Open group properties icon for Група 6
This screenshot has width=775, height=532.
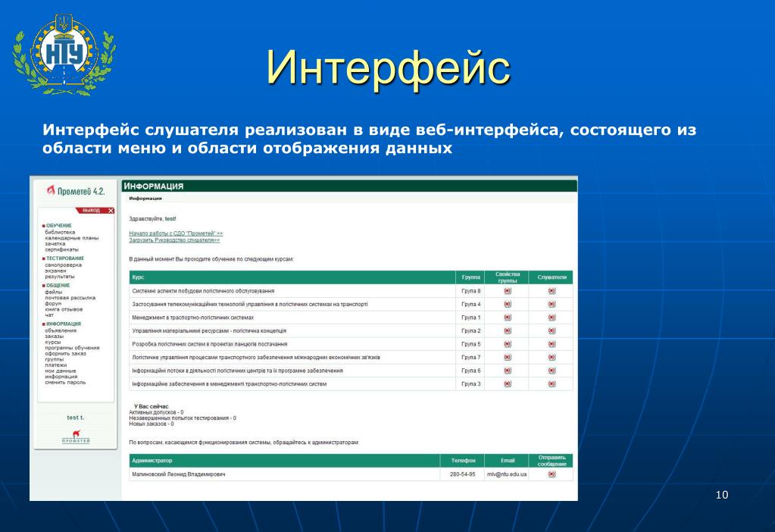[x=508, y=371]
